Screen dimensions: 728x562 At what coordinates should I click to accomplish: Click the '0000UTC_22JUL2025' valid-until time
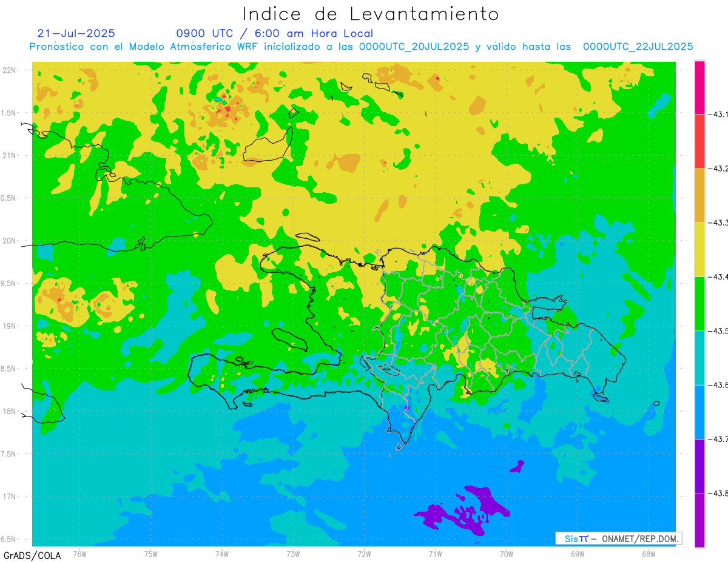pyautogui.click(x=638, y=47)
